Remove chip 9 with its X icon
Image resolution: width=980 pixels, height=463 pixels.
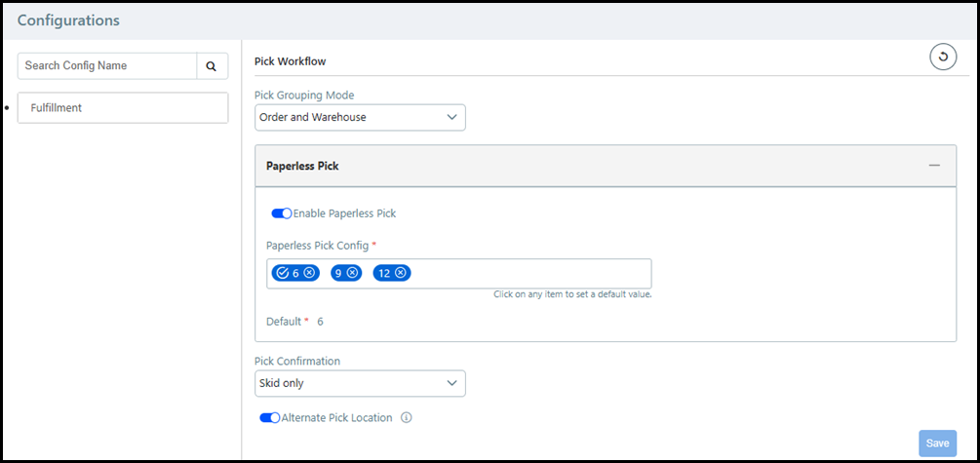click(353, 273)
